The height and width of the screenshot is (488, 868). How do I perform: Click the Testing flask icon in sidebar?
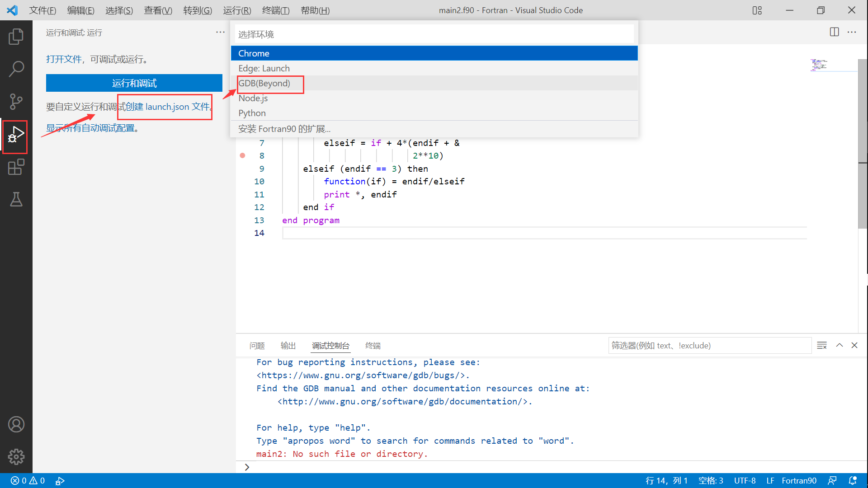(x=15, y=198)
